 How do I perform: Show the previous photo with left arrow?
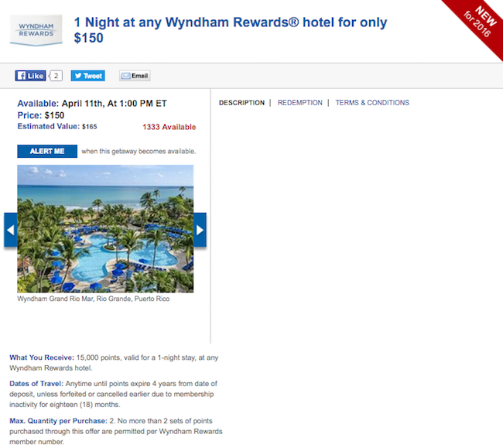[x=11, y=230]
